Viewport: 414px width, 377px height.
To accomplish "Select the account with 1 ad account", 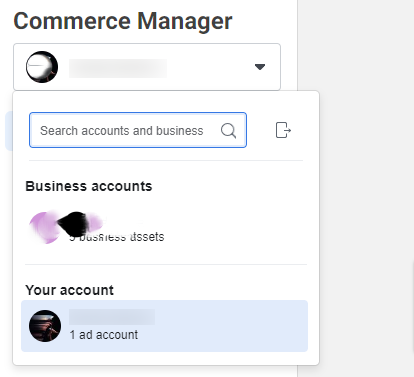I will coord(164,326).
